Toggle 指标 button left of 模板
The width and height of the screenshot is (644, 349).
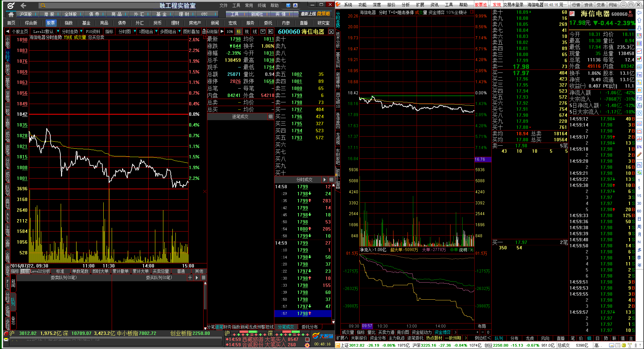tap(15, 271)
